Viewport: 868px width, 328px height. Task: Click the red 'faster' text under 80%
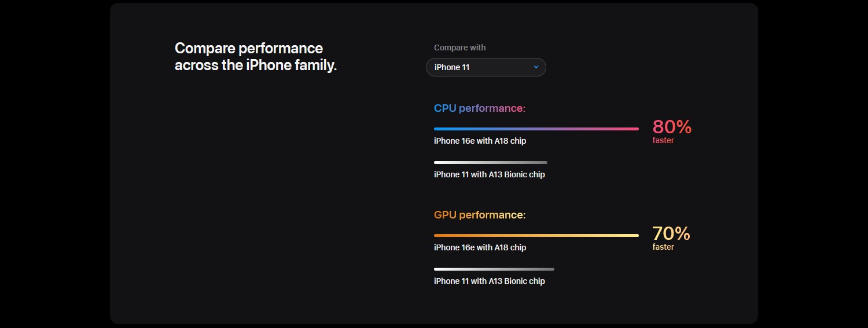(x=663, y=140)
